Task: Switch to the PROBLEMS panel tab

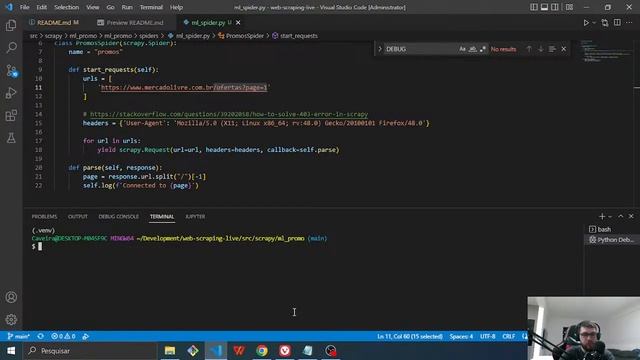Action: [44, 216]
